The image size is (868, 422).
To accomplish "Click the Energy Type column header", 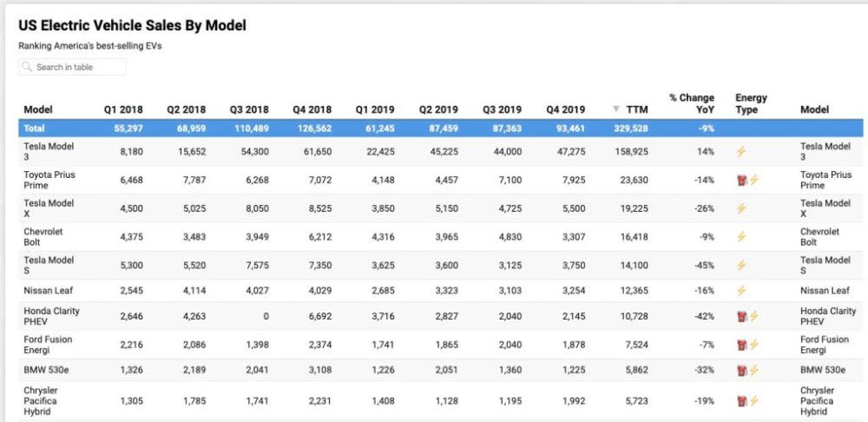I will pyautogui.click(x=751, y=103).
